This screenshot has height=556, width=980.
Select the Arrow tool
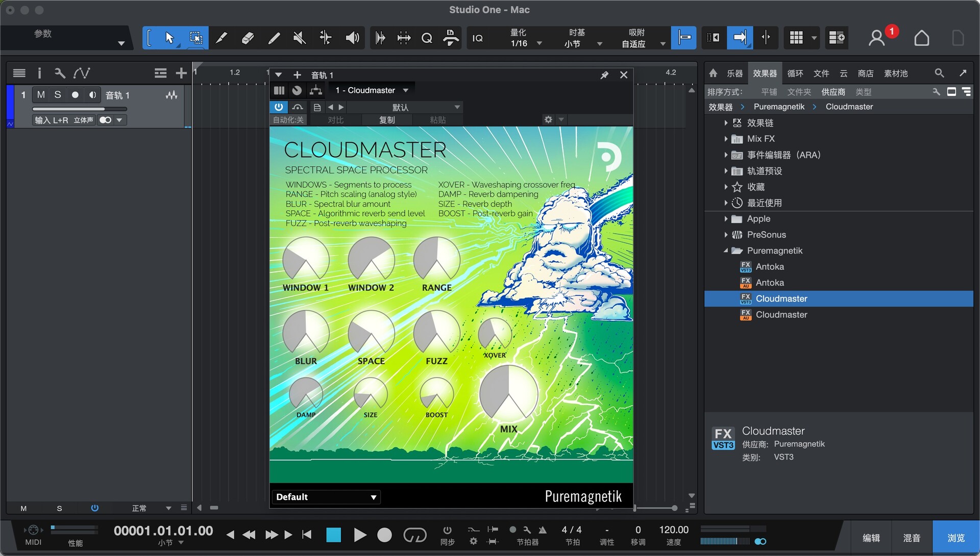169,38
